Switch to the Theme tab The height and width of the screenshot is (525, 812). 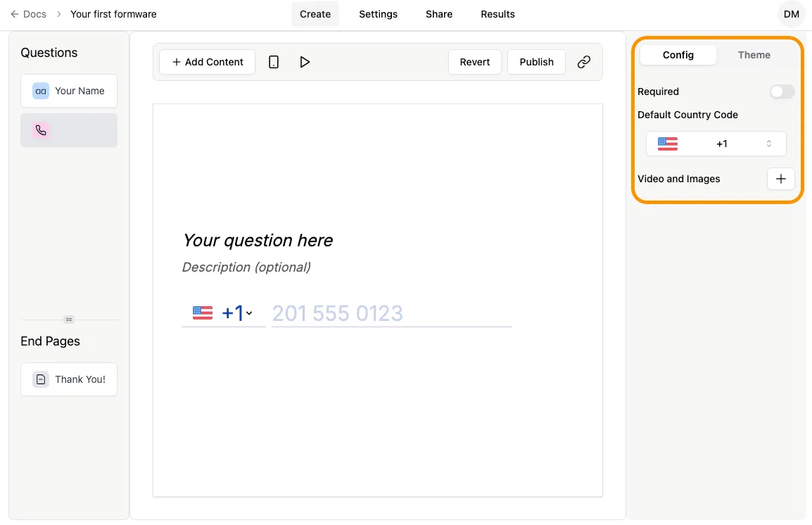point(754,55)
